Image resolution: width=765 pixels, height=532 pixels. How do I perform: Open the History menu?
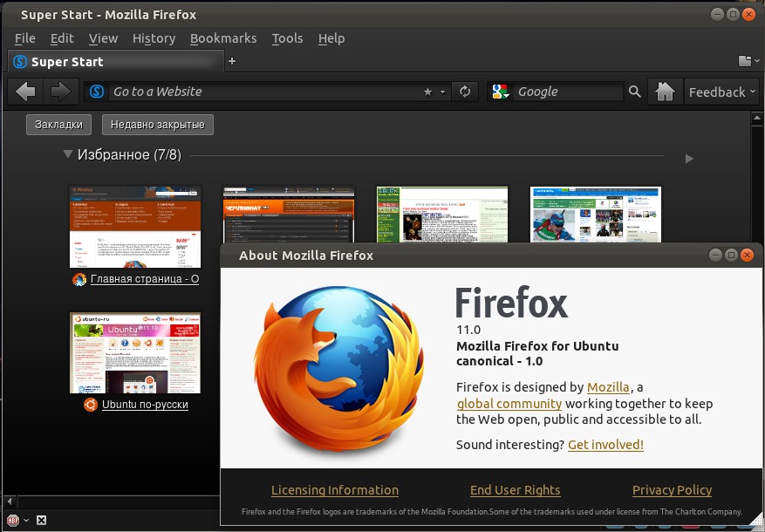pos(154,38)
